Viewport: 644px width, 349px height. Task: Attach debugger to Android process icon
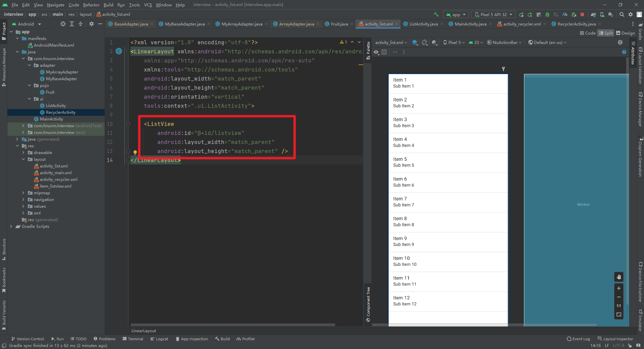pyautogui.click(x=574, y=14)
